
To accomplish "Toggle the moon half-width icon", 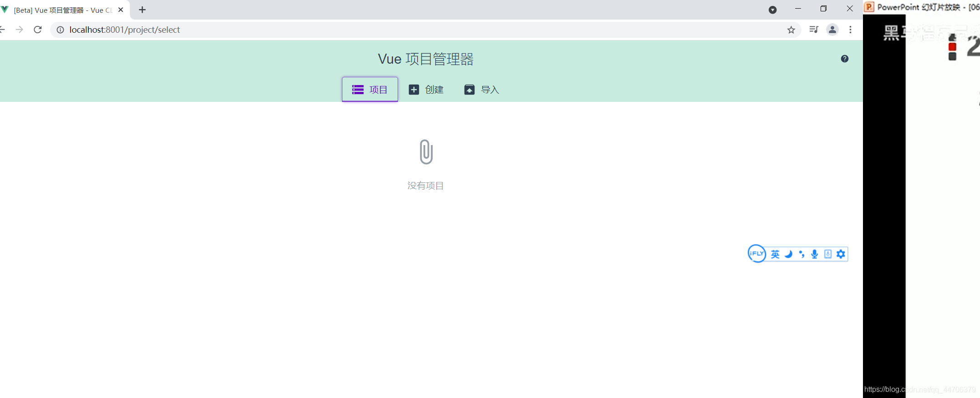I will (x=789, y=254).
